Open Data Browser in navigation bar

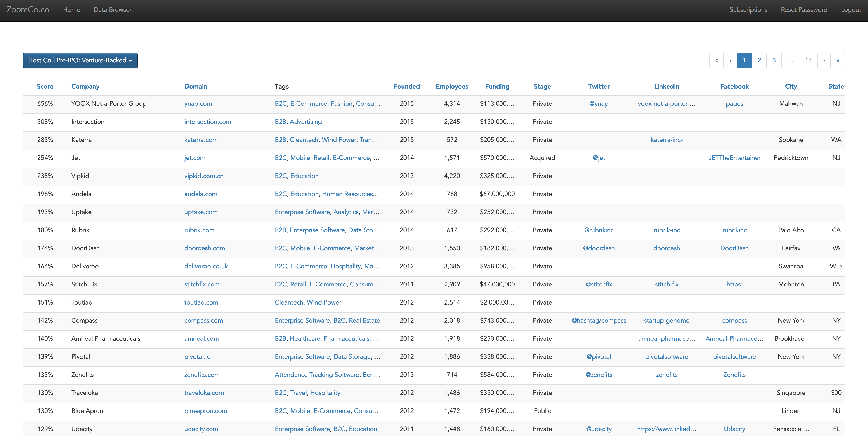coord(113,10)
